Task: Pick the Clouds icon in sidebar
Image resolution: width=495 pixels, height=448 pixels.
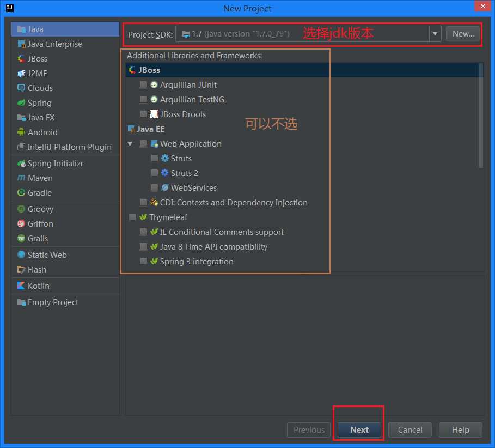Action: click(x=21, y=88)
